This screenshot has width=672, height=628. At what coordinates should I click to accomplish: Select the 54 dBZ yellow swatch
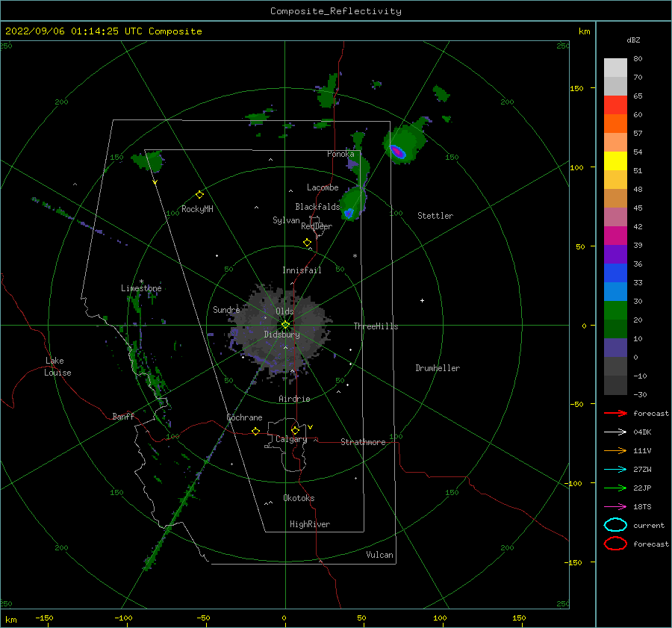pyautogui.click(x=615, y=161)
